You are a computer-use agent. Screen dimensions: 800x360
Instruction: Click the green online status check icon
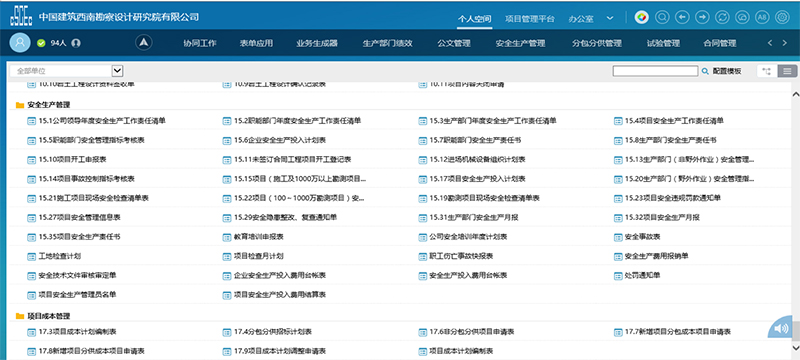[41, 43]
